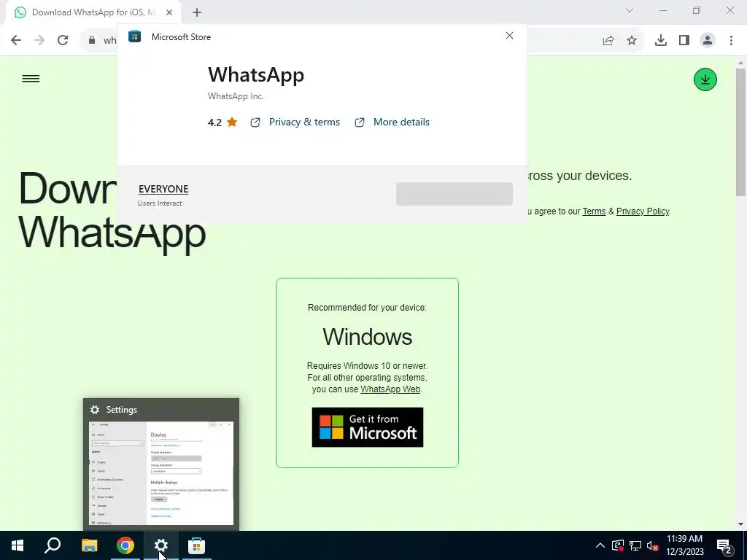Open the WhatsApp Web link
Image resolution: width=747 pixels, height=560 pixels.
[x=390, y=389]
